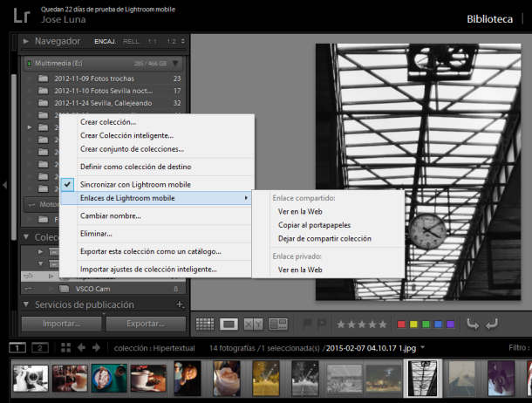The width and height of the screenshot is (532, 403).
Task: Select second window display button 2
Action: [x=40, y=348]
